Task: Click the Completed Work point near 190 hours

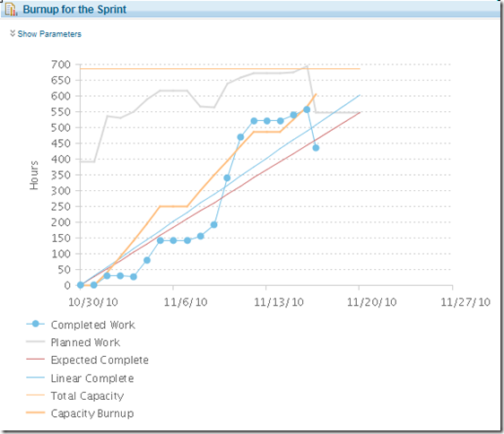Action: click(x=213, y=225)
